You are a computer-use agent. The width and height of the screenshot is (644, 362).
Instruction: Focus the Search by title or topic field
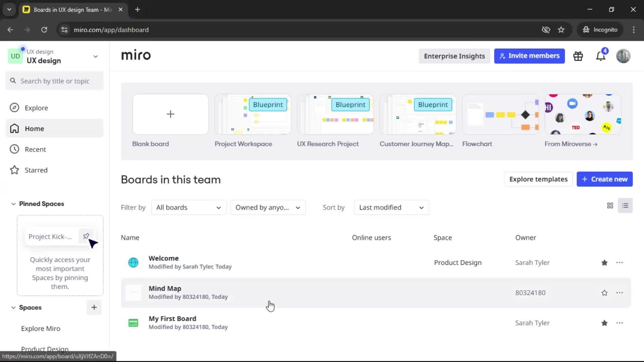click(x=54, y=81)
